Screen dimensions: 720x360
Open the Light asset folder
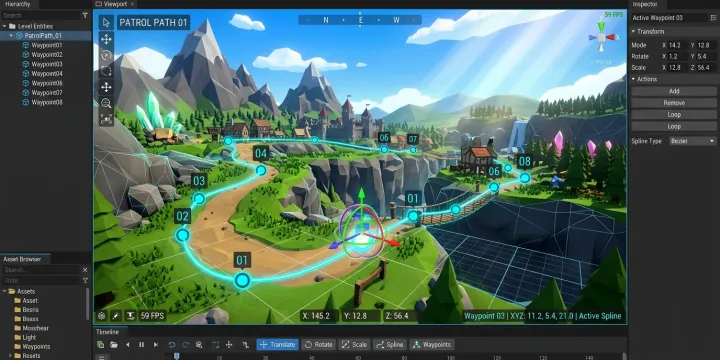(29, 338)
